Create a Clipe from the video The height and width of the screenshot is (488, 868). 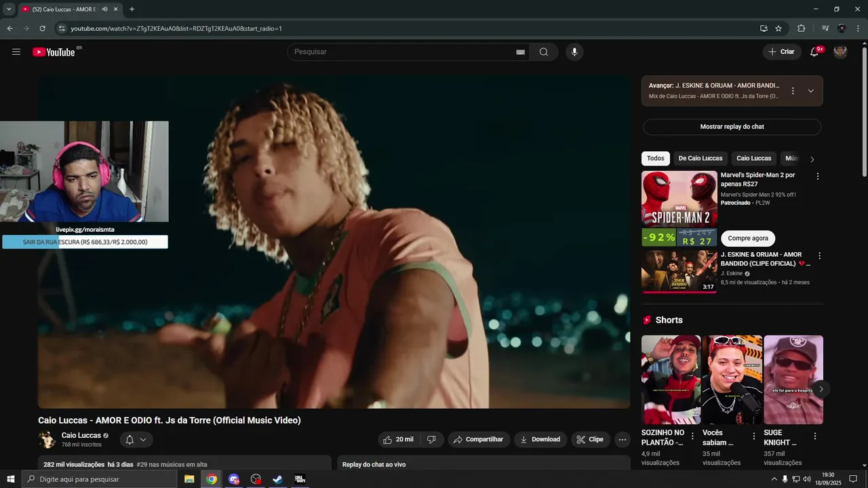590,439
